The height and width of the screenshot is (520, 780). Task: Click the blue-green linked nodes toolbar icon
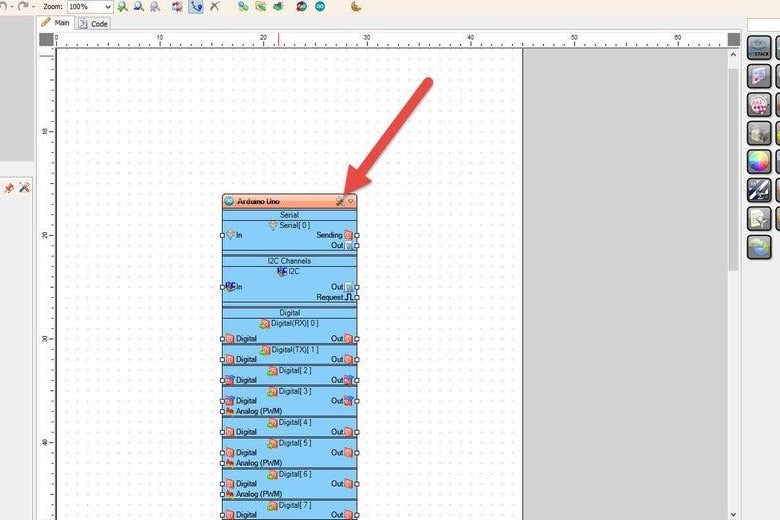tap(243, 6)
